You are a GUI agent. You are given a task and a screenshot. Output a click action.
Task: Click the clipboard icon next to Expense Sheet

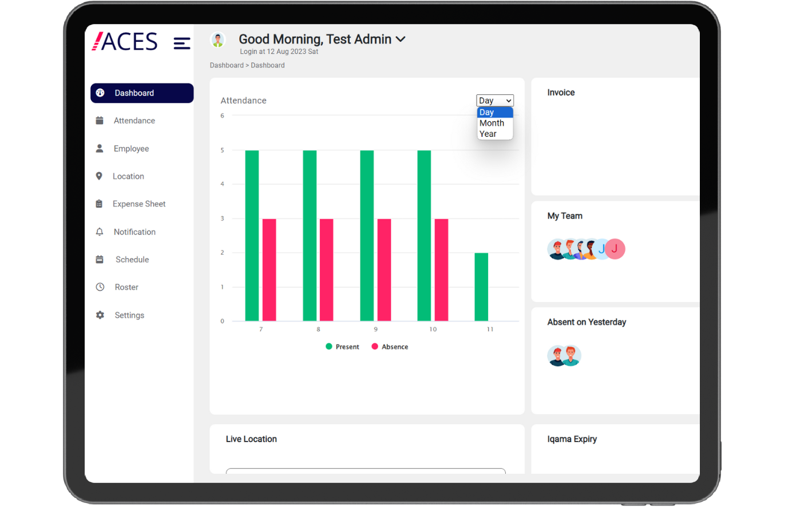pos(99,204)
